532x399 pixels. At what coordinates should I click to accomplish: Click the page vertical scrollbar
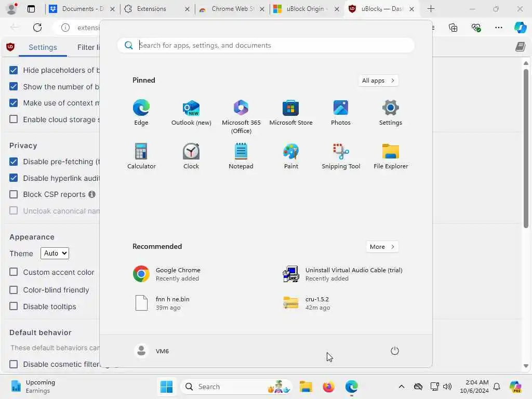pyautogui.click(x=526, y=149)
